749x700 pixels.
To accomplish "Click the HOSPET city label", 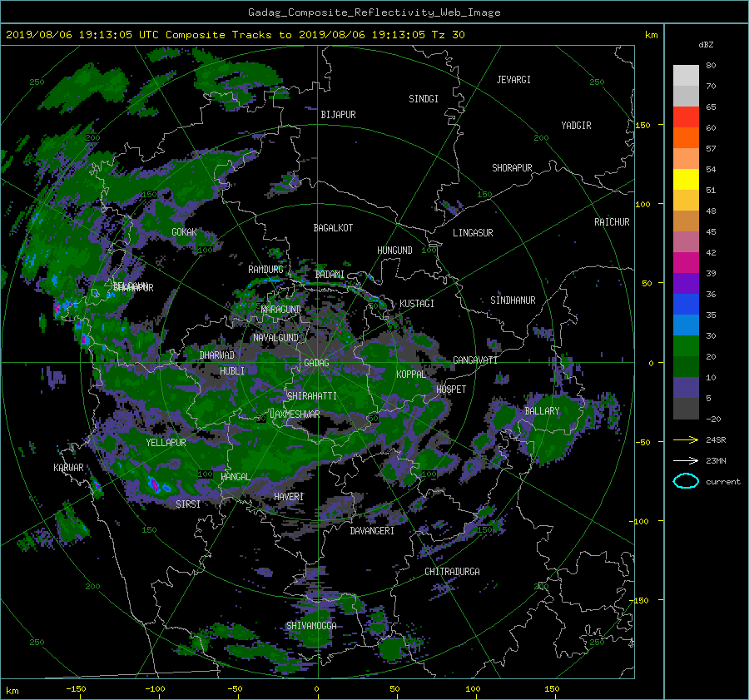I will coord(451,390).
